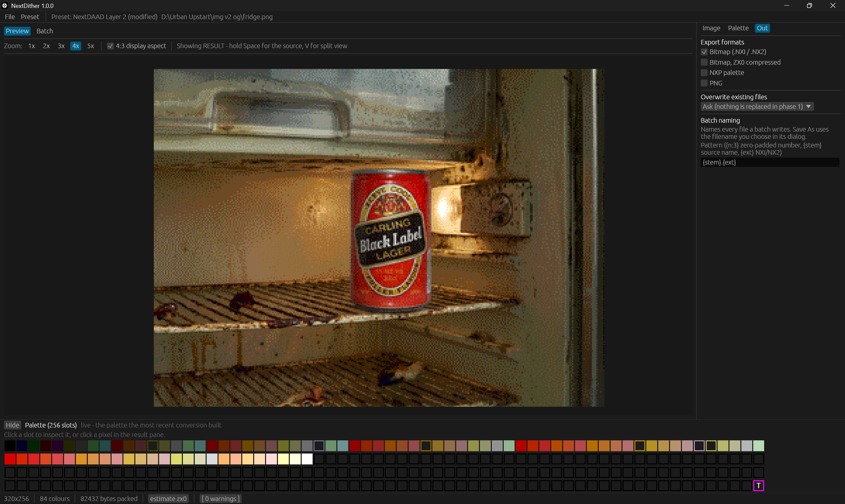The width and height of the screenshot is (845, 504).
Task: Set zoom to 4x
Action: (x=76, y=46)
